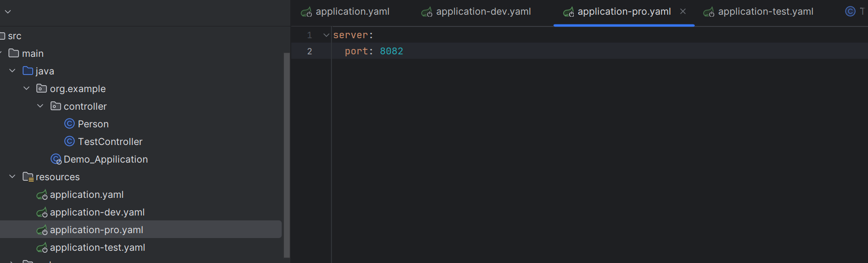Viewport: 868px width, 263px height.
Task: Click the Spring icon on application-test.yaml tab
Action: point(709,12)
